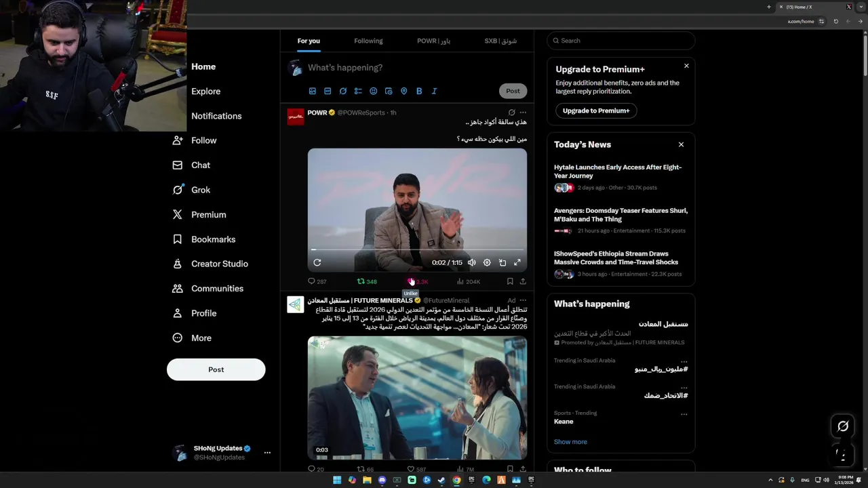Switch to POWR | باور tab
The width and height of the screenshot is (868, 488).
click(x=433, y=41)
